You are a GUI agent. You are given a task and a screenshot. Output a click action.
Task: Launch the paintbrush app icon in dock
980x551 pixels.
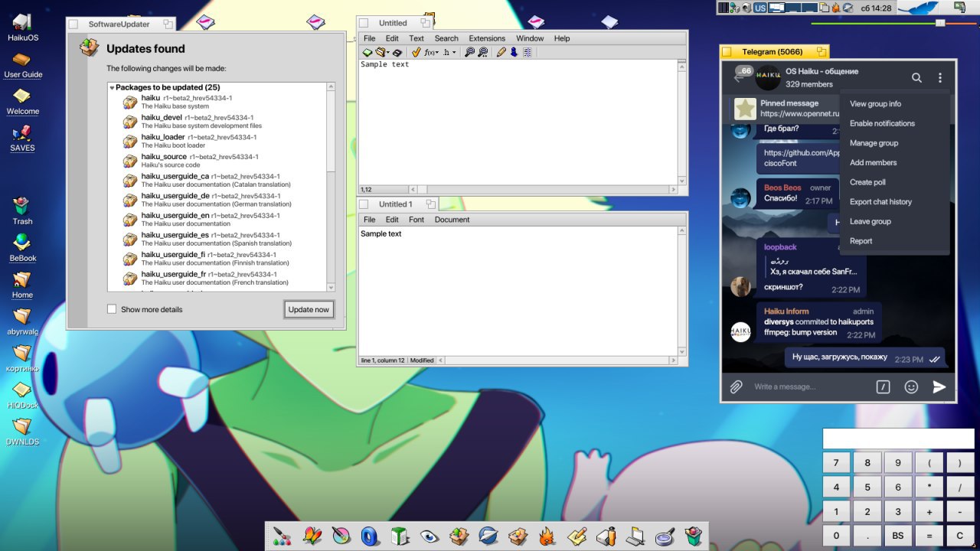pos(282,536)
